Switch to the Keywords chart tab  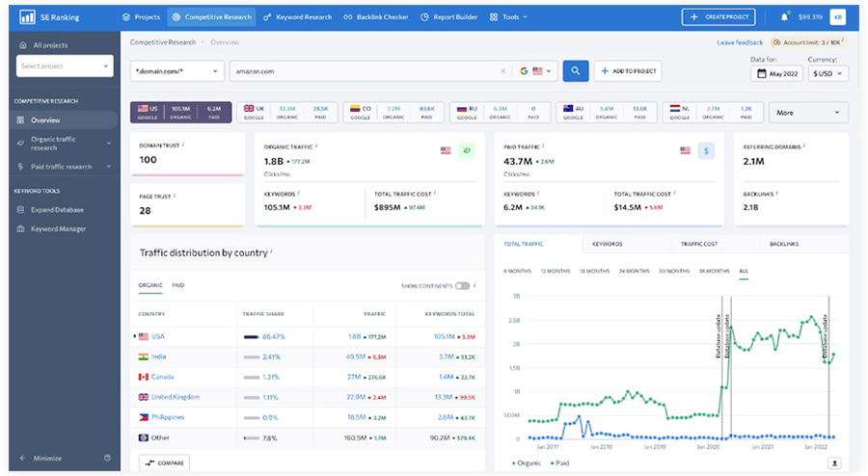coord(608,244)
